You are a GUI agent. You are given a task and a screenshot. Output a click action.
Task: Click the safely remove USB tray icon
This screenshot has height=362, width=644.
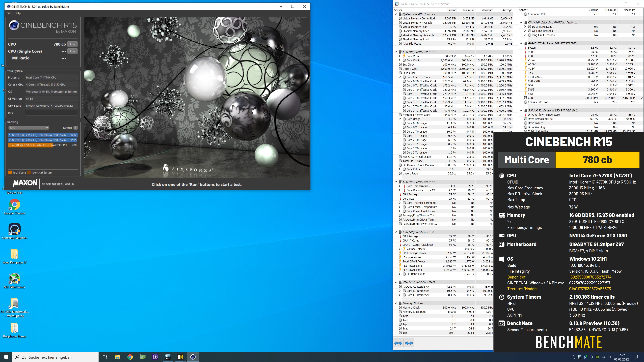point(573,357)
